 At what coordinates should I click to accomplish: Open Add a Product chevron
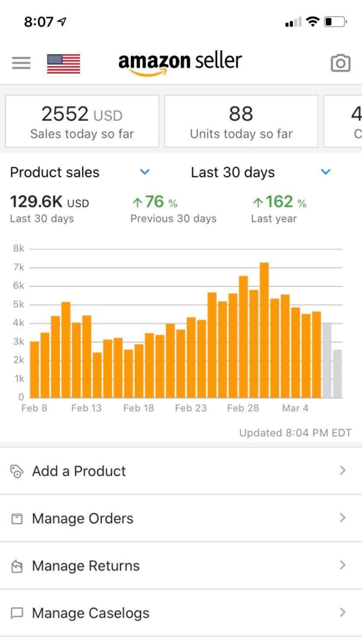[x=342, y=470]
